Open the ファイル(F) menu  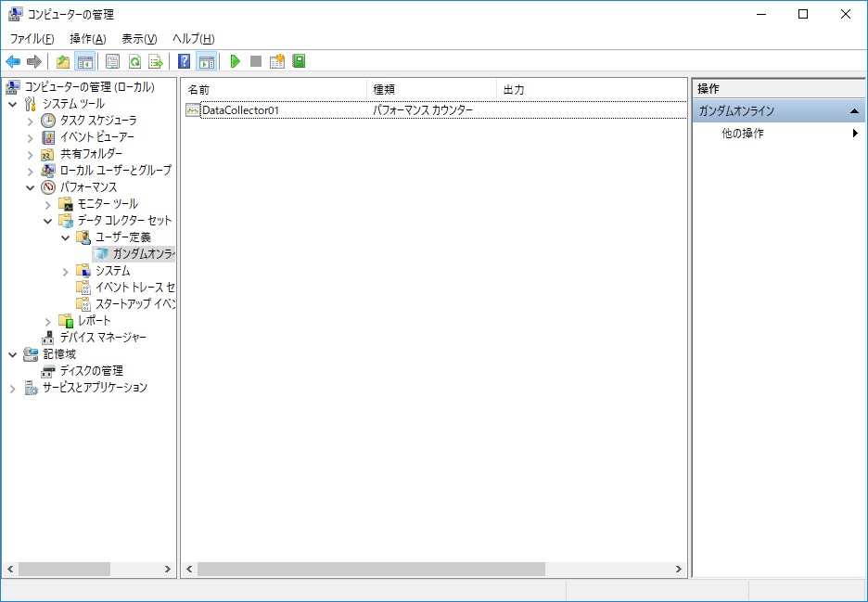pos(32,38)
